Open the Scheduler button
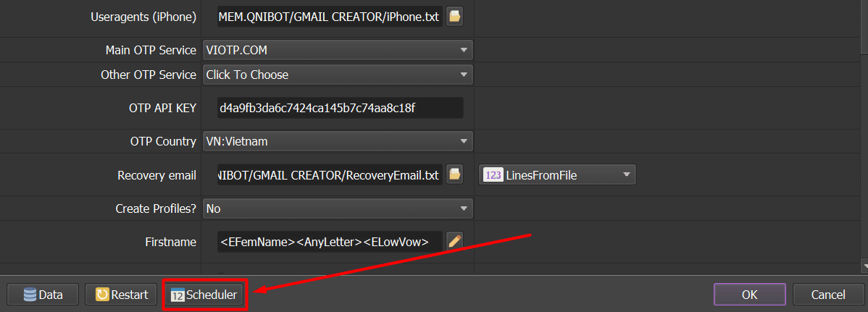 [x=204, y=295]
